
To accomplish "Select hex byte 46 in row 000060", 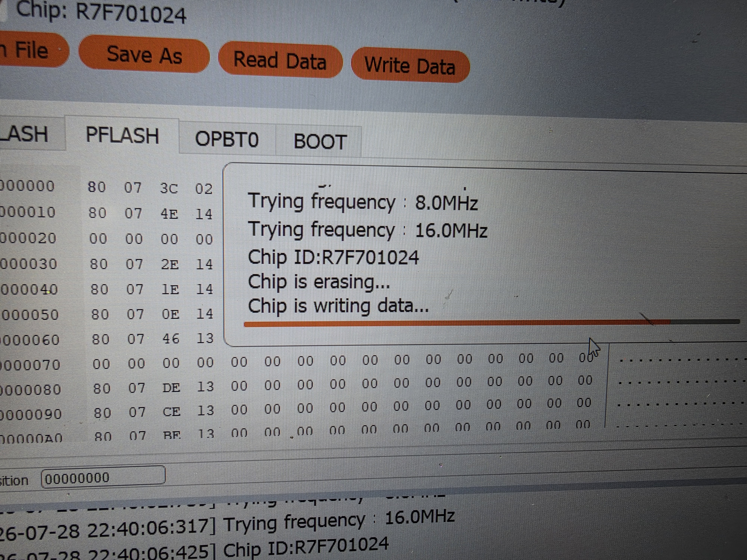I will point(171,339).
